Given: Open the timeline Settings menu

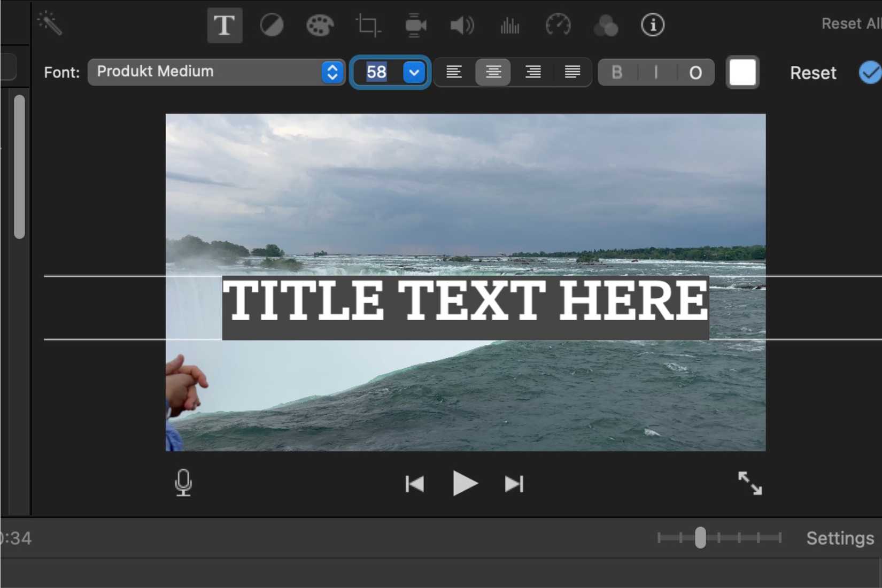Looking at the screenshot, I should point(840,538).
